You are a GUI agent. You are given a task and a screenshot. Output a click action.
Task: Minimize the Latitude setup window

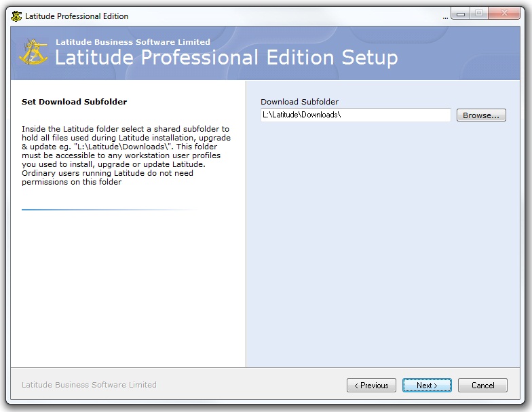pyautogui.click(x=461, y=14)
